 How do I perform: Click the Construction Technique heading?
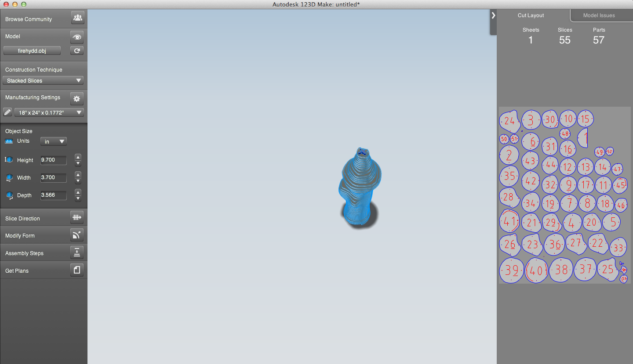point(34,70)
